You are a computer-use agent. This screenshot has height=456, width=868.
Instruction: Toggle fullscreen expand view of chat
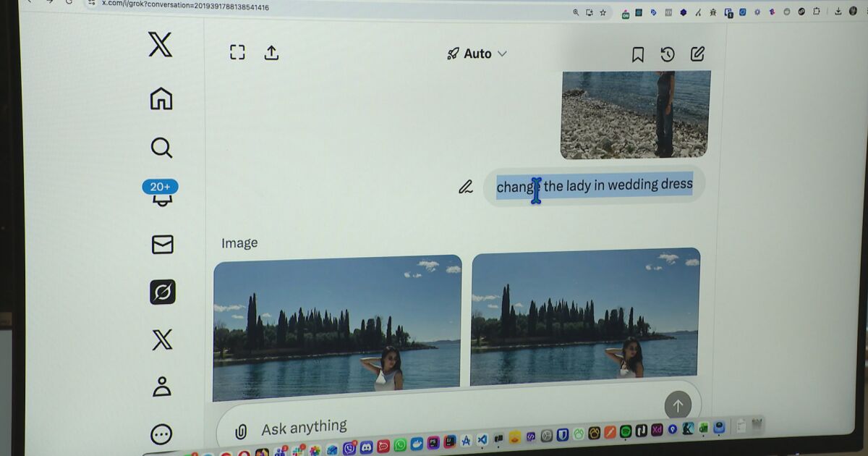coord(237,52)
